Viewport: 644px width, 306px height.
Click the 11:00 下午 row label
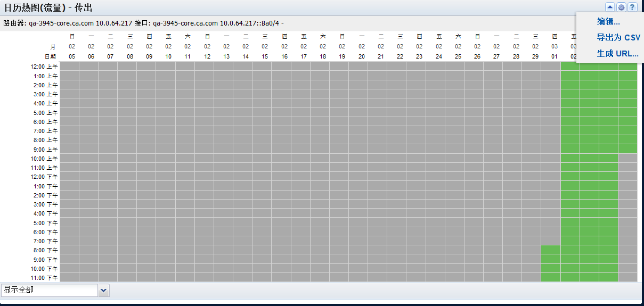pos(45,278)
